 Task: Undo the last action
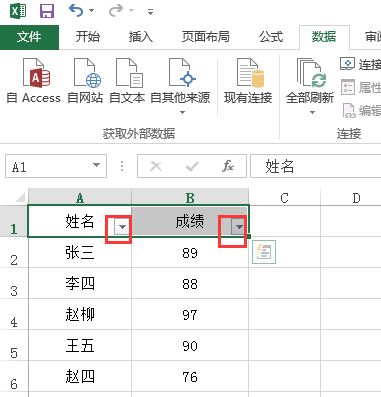pos(76,10)
